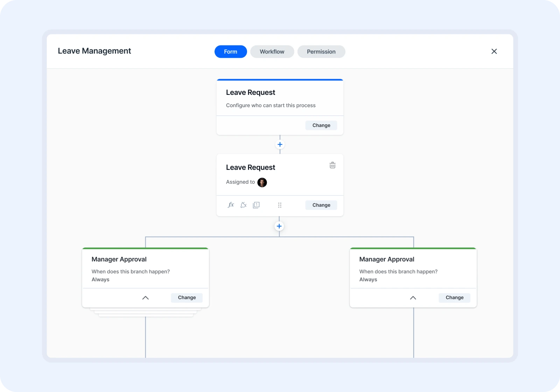Image resolution: width=560 pixels, height=392 pixels.
Task: Expand the stacked cards under left Manager Approval
Action: pos(145,311)
